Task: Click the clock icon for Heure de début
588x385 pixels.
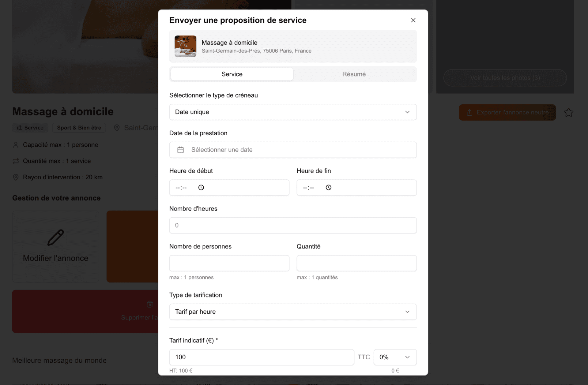Action: [x=201, y=187]
